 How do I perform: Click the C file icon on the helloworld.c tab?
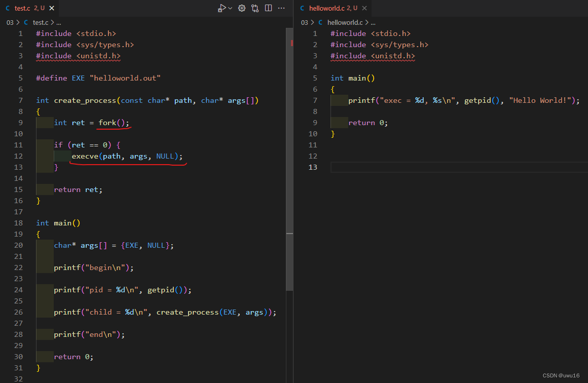(302, 8)
